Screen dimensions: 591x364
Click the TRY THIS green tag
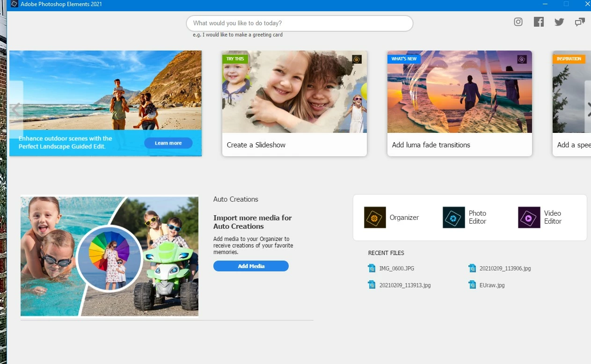tap(235, 59)
